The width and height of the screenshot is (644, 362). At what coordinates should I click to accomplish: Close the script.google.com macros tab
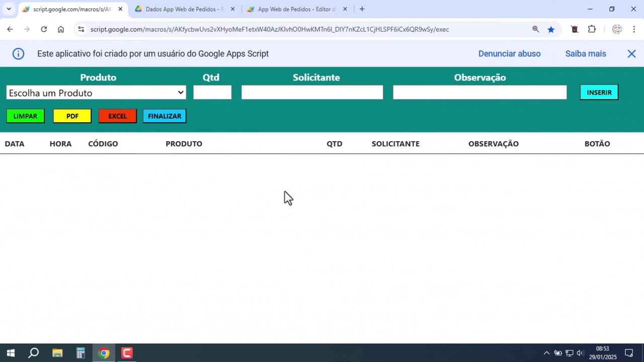coord(120,9)
